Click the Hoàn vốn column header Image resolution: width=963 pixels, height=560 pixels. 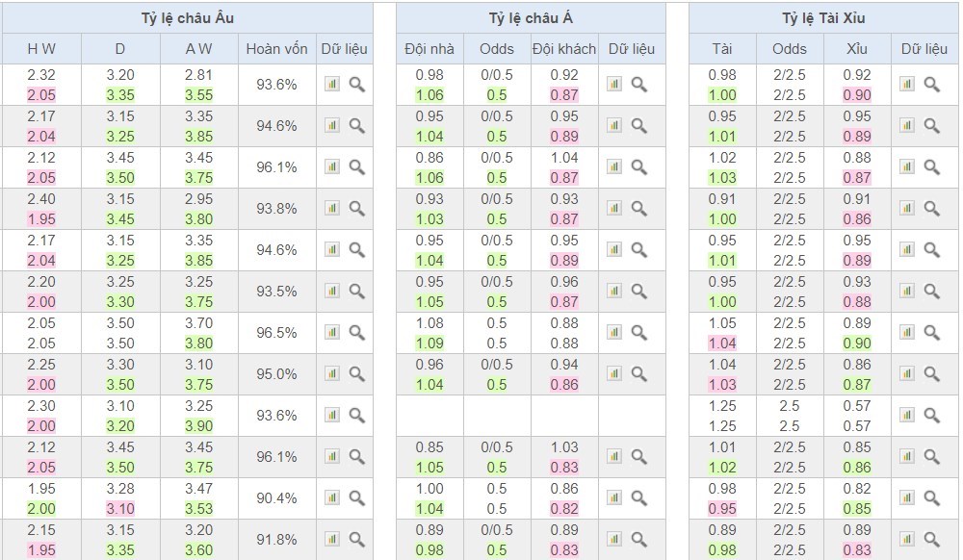point(277,49)
